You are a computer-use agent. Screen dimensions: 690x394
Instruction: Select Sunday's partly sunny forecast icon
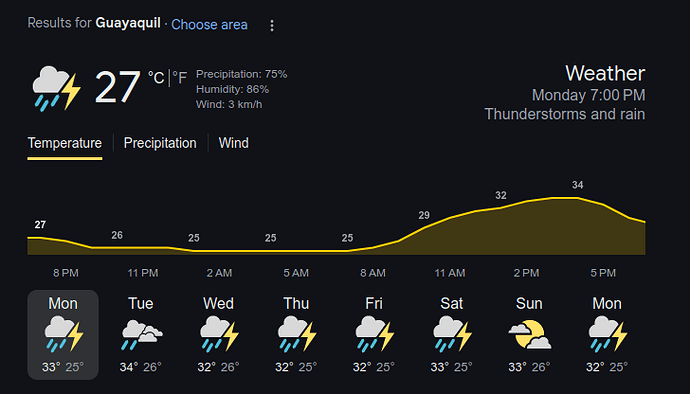click(x=530, y=335)
